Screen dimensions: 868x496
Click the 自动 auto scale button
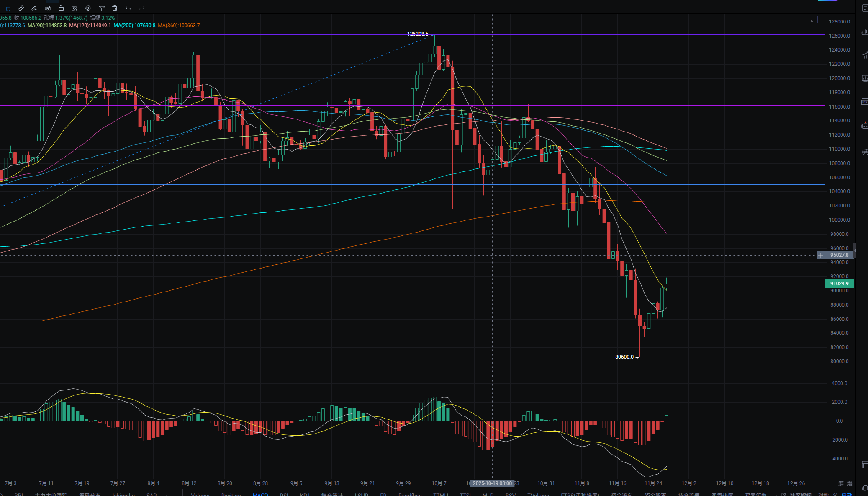(x=847, y=495)
